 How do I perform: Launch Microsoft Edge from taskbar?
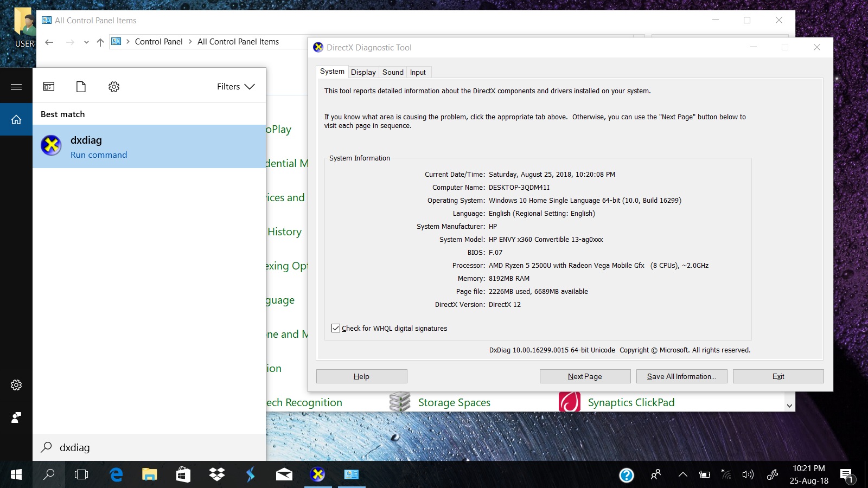[116, 474]
